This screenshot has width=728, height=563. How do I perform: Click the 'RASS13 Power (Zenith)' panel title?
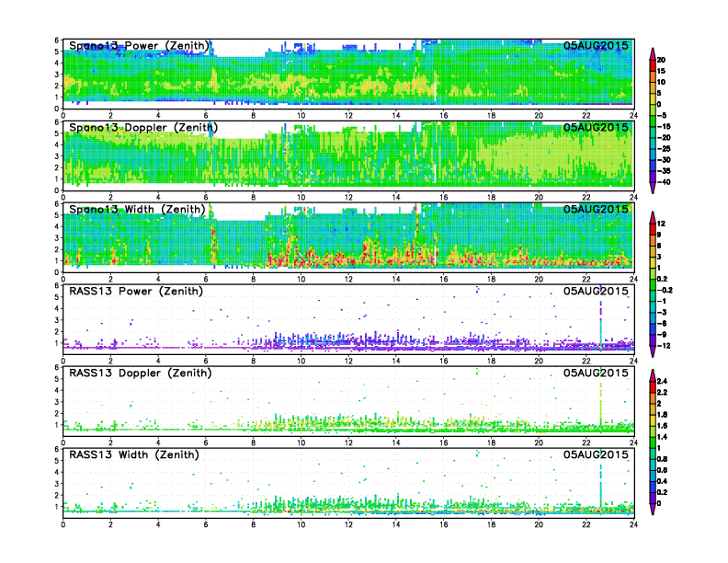pyautogui.click(x=136, y=292)
